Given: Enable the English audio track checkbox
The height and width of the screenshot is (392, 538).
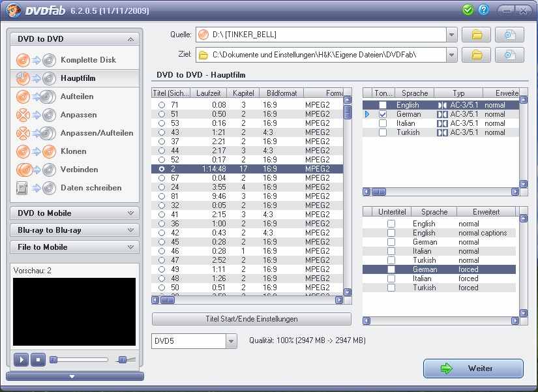Looking at the screenshot, I should [383, 105].
